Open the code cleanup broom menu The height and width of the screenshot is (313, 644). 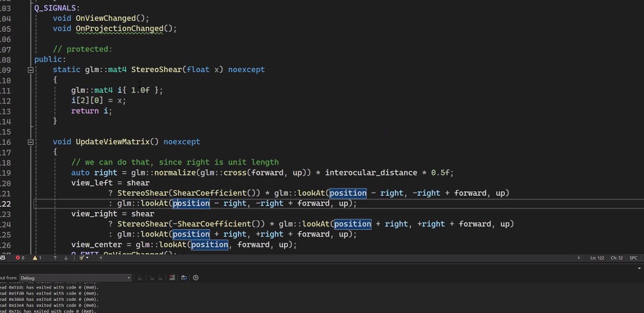82,258
